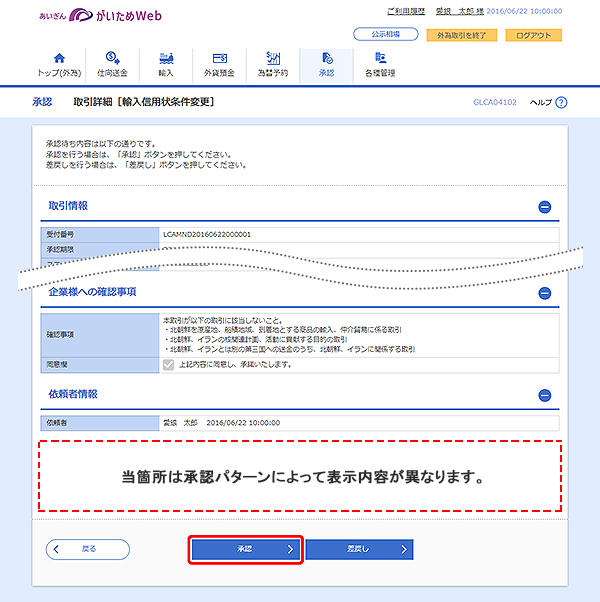The height and width of the screenshot is (602, 600).
Task: Click the 差戻し send-back button
Action: [x=359, y=549]
